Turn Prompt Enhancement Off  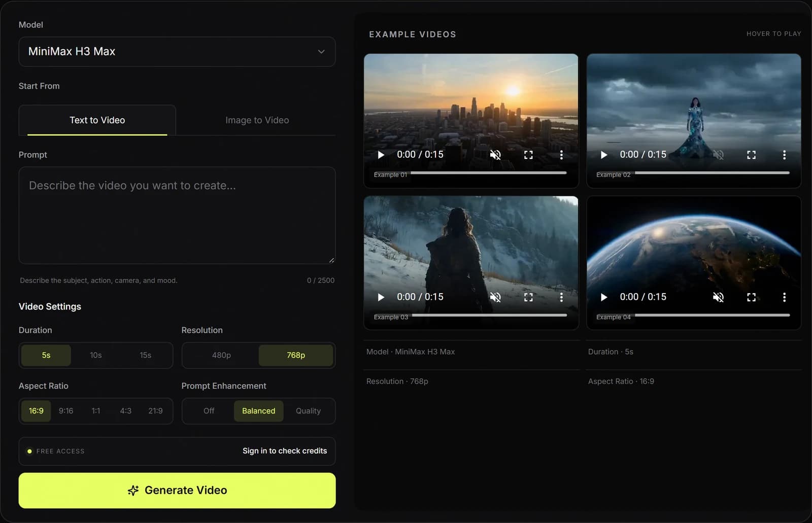pyautogui.click(x=209, y=411)
